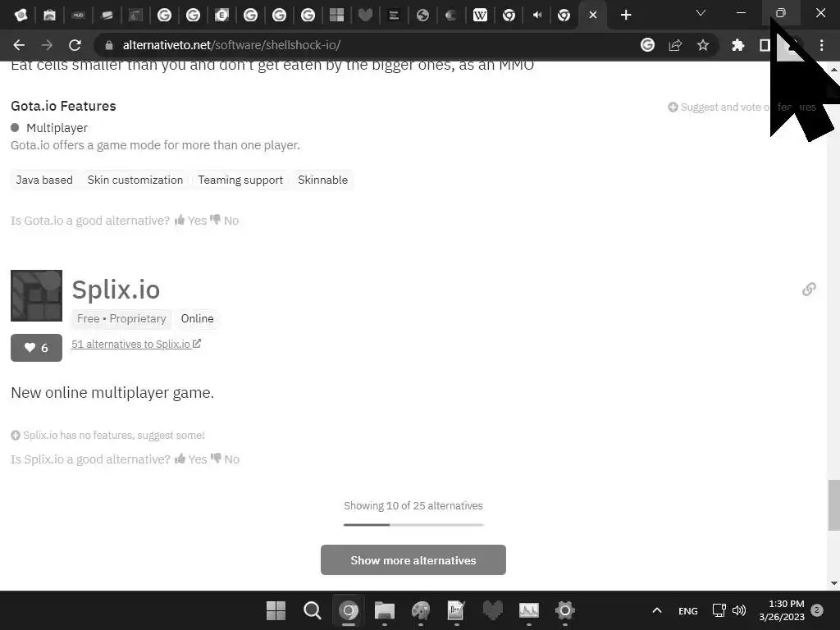Viewport: 840px width, 630px height.
Task: Toggle the browser side panel
Action: pos(765,45)
